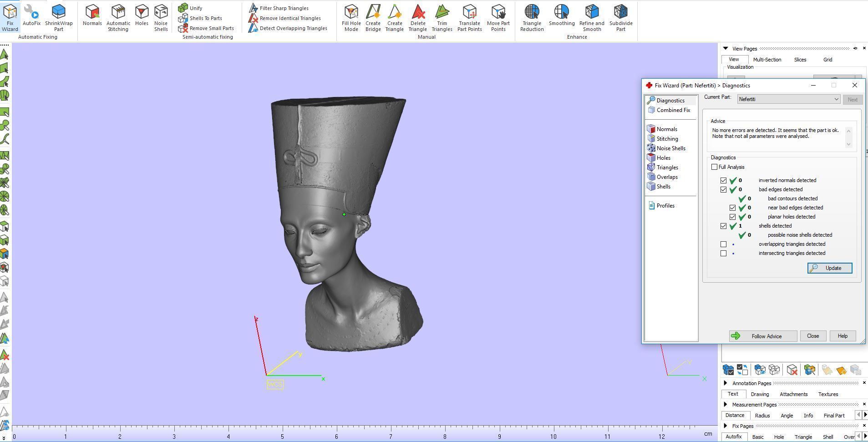The image size is (868, 442).
Task: Apply Filter Sharp Triangles
Action: coord(279,8)
